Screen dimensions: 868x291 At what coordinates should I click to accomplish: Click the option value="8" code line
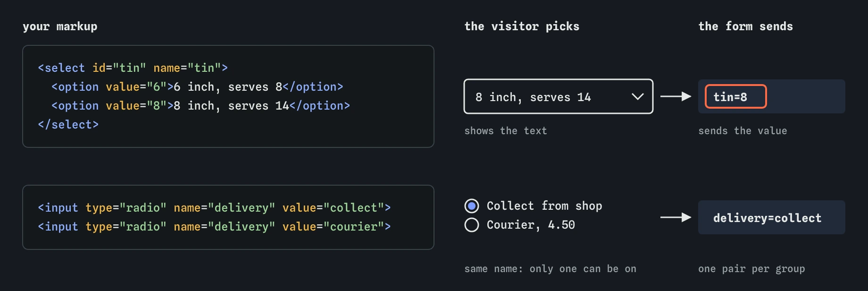pos(200,106)
